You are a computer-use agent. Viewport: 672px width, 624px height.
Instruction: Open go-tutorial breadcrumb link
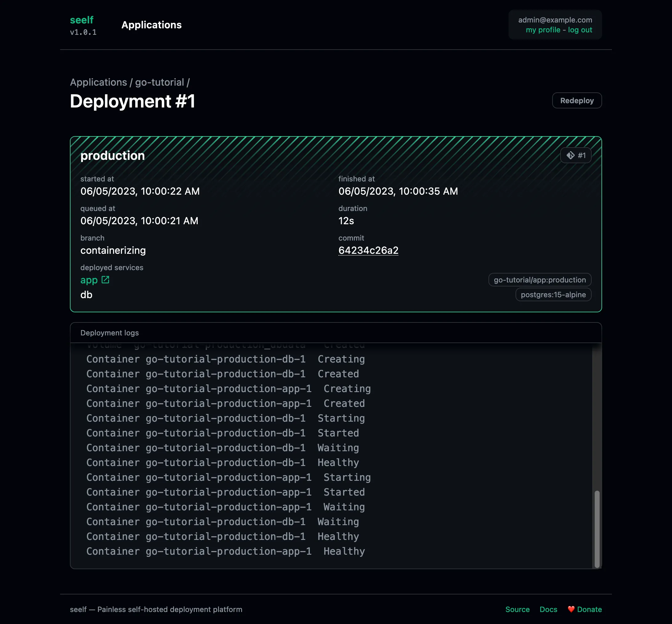click(160, 82)
